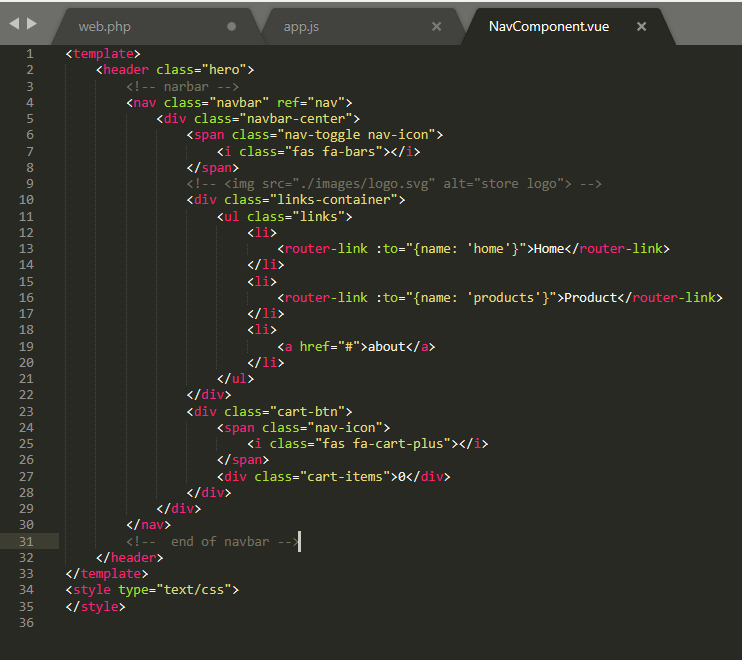Image resolution: width=742 pixels, height=660 pixels.
Task: Click the opening template tag on line 1
Action: [x=103, y=54]
